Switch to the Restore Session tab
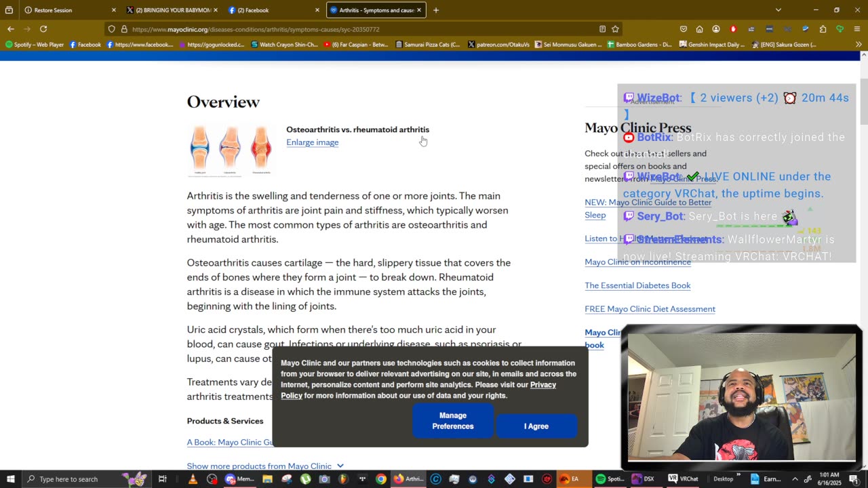Image resolution: width=868 pixels, height=488 pixels. pos(70,10)
